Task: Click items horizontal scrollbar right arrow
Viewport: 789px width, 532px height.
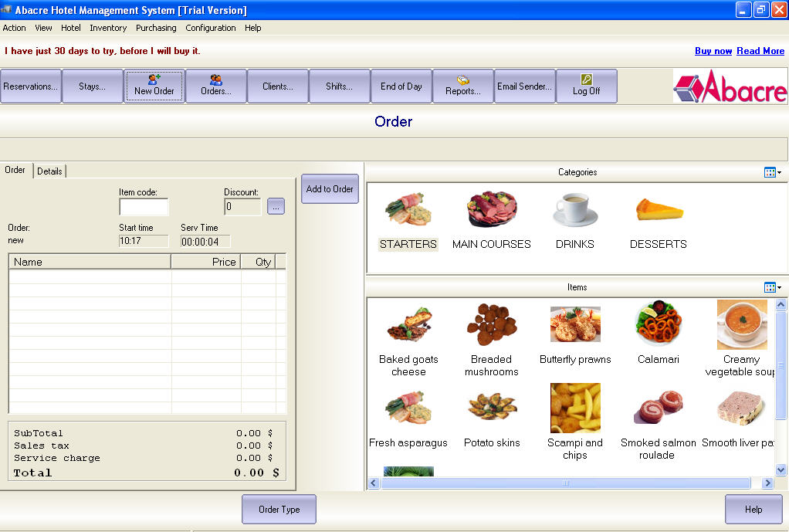Action: click(767, 483)
